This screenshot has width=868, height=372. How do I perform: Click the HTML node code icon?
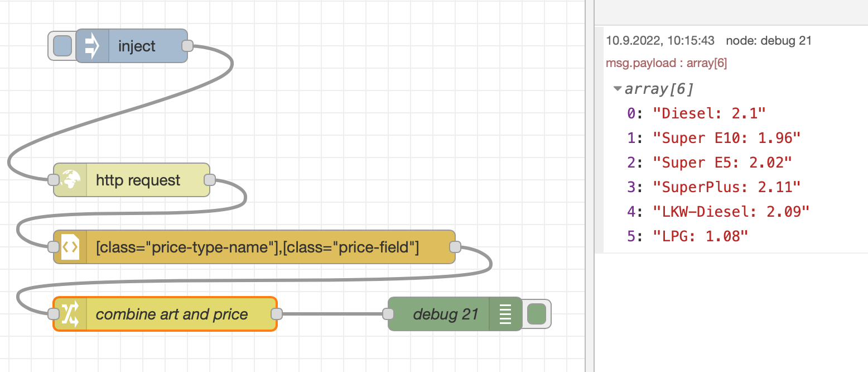pyautogui.click(x=71, y=247)
